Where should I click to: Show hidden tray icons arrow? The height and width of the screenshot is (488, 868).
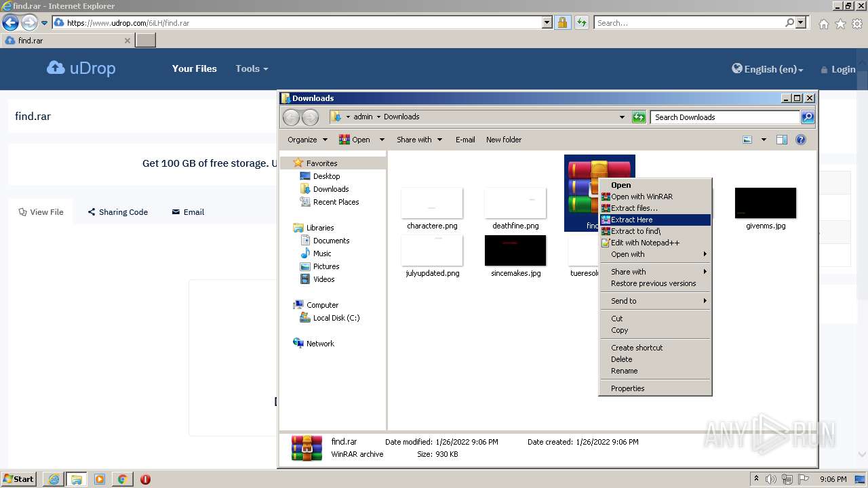pos(756,479)
